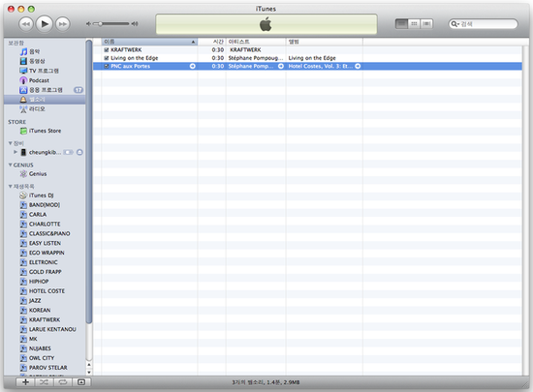Uncheck Living on the Edge checkbox
The height and width of the screenshot is (392, 533).
(107, 58)
